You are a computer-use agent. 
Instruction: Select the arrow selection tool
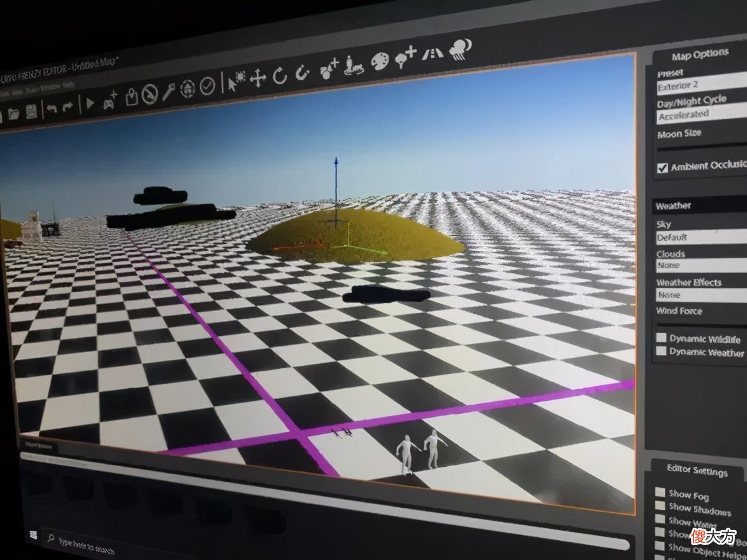(x=237, y=81)
